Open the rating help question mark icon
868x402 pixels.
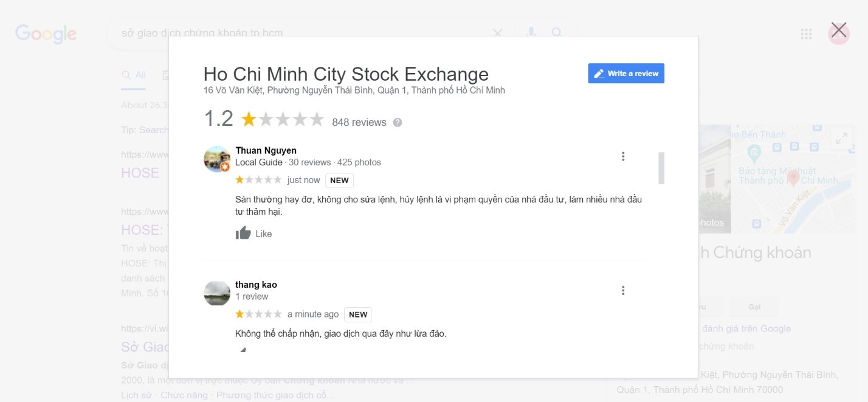coord(398,123)
